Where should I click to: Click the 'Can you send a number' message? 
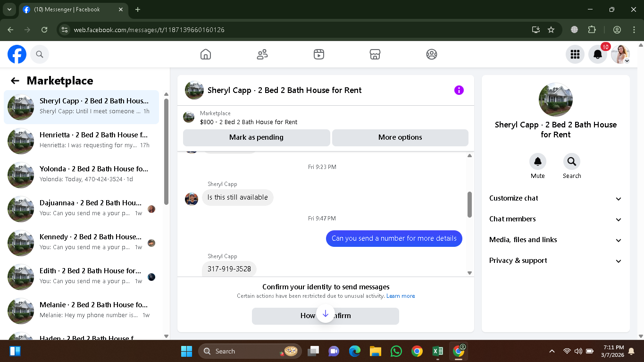tap(394, 238)
